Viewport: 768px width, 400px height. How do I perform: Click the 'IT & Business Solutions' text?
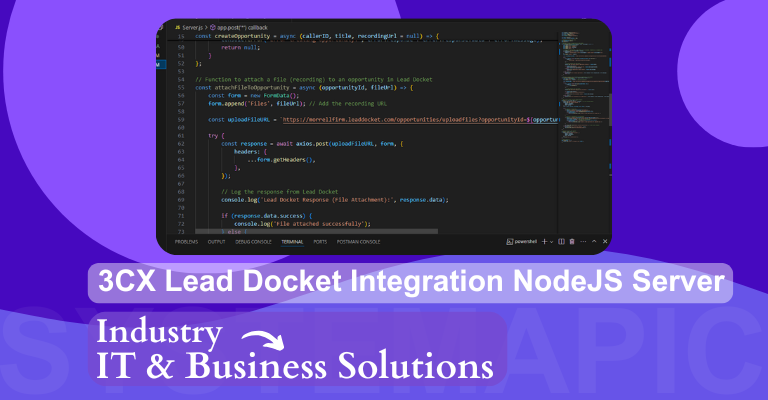click(294, 366)
